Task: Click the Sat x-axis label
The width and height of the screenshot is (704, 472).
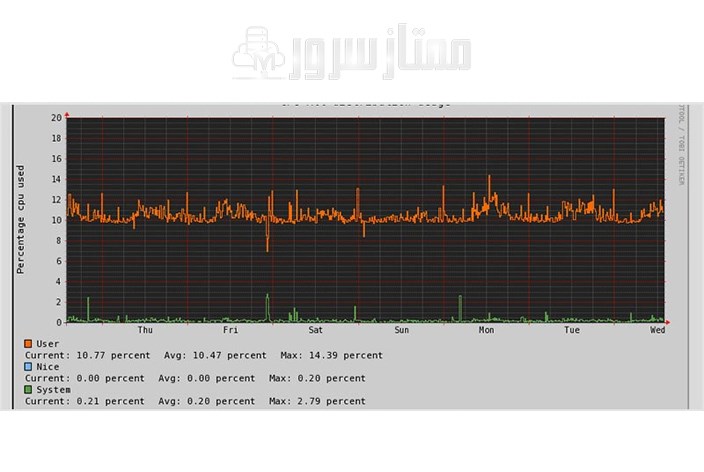Action: 315,330
